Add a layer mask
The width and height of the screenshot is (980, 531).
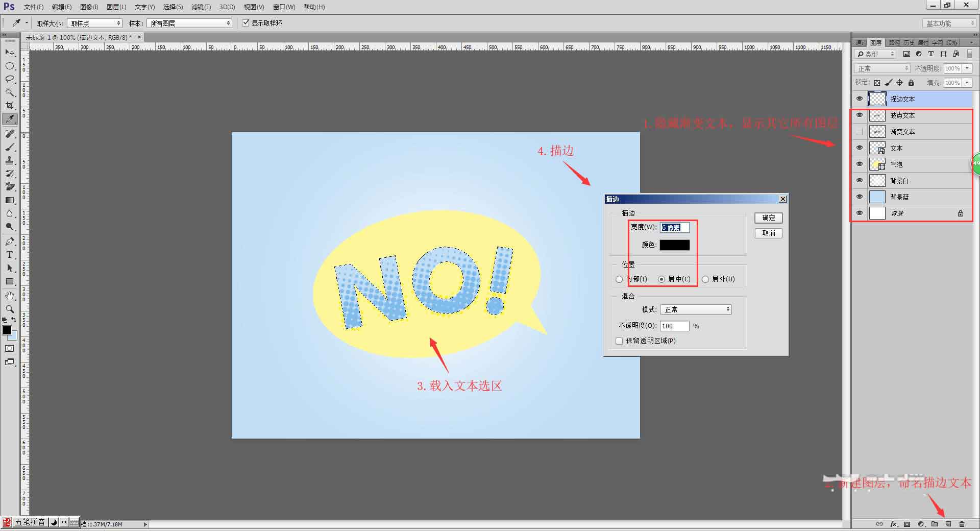(907, 524)
